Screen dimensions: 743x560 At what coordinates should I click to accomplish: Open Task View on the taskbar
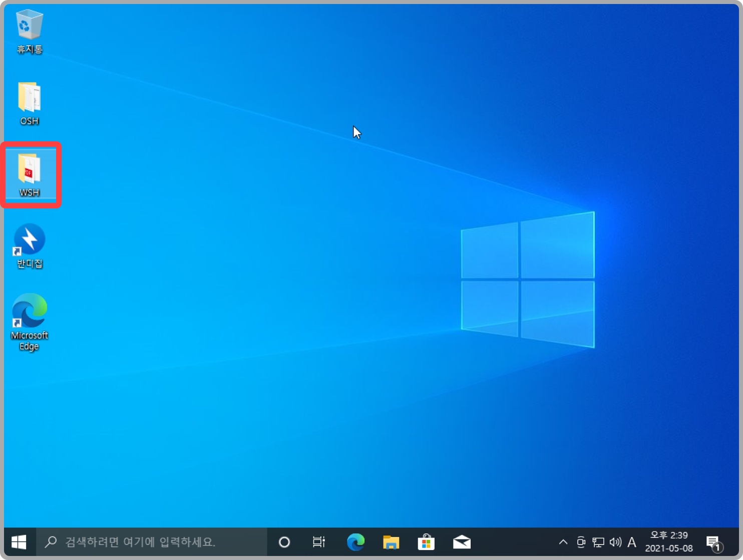pos(319,542)
